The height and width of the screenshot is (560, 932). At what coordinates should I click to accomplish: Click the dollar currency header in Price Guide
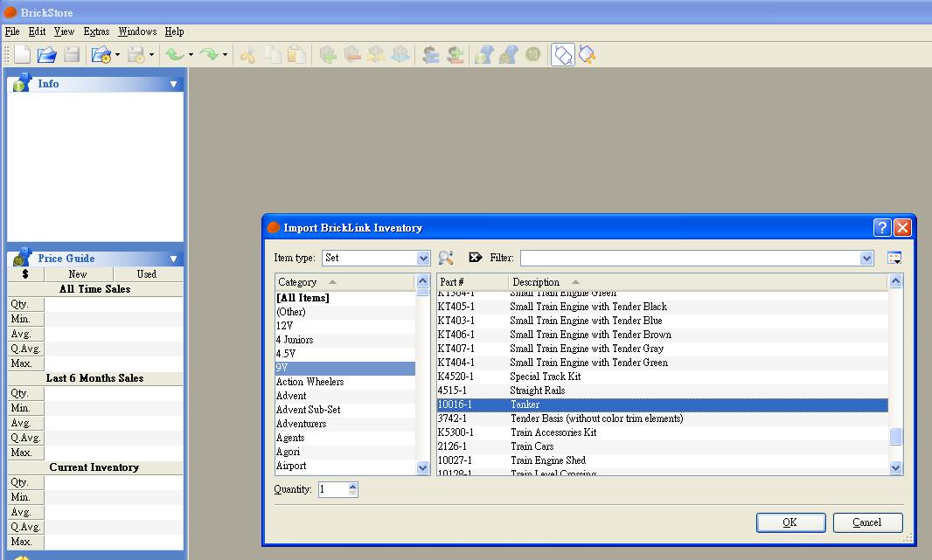pos(25,273)
